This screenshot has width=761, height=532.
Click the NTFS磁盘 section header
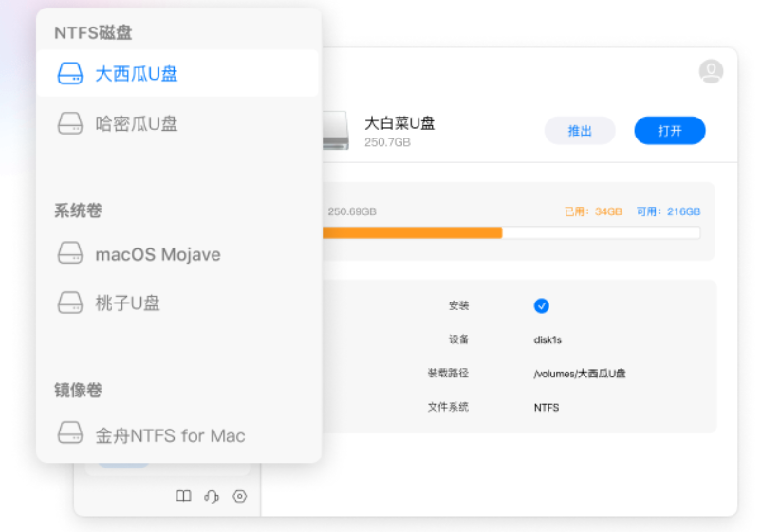point(93,32)
